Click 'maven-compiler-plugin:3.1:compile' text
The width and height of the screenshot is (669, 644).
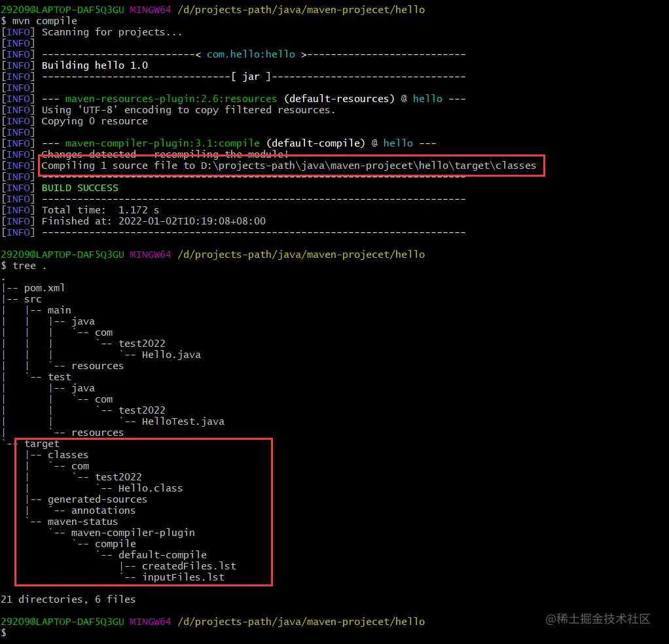click(x=162, y=143)
